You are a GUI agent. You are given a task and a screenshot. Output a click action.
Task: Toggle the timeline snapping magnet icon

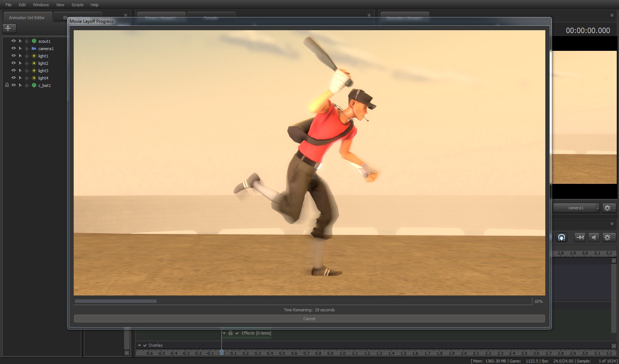pos(562,238)
